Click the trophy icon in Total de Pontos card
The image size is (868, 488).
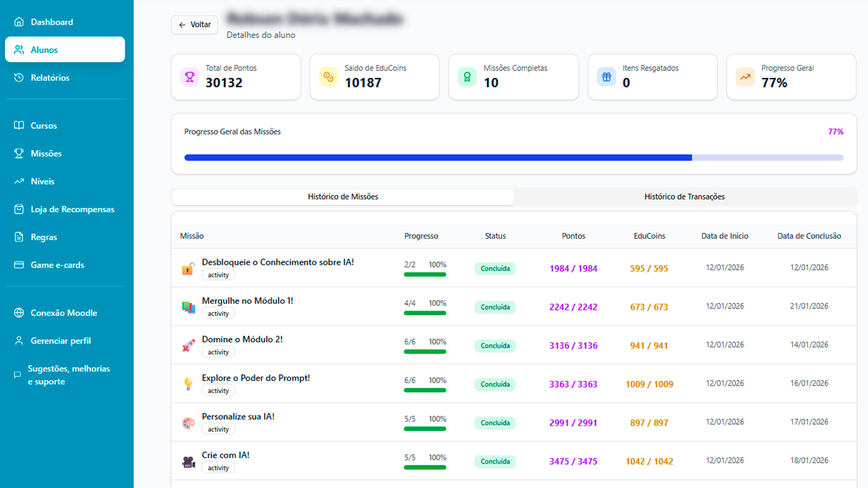[189, 77]
